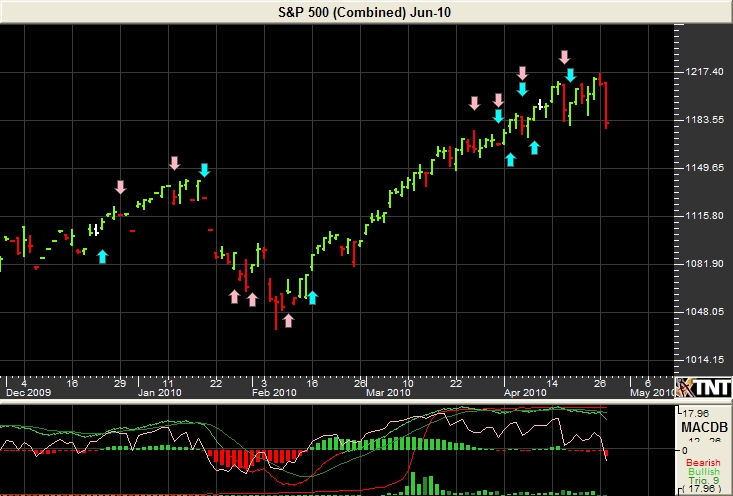
Task: Click the Apr 2010 date axis label
Action: click(x=525, y=392)
